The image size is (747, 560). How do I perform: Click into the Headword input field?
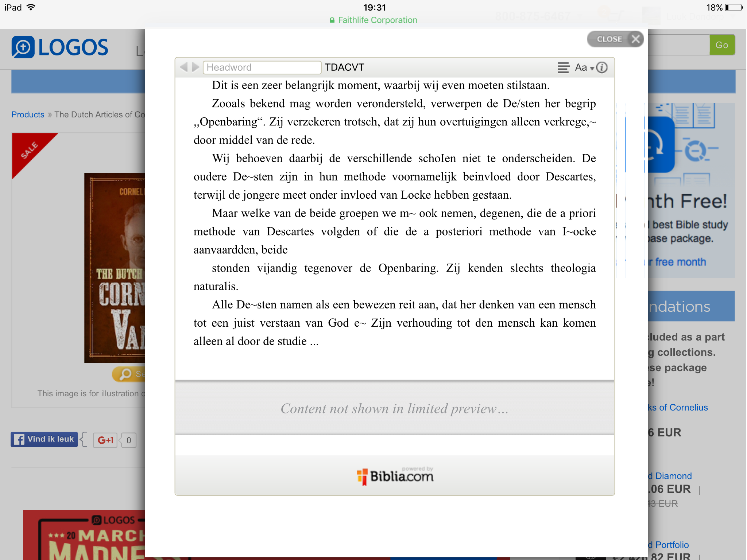pyautogui.click(x=262, y=67)
